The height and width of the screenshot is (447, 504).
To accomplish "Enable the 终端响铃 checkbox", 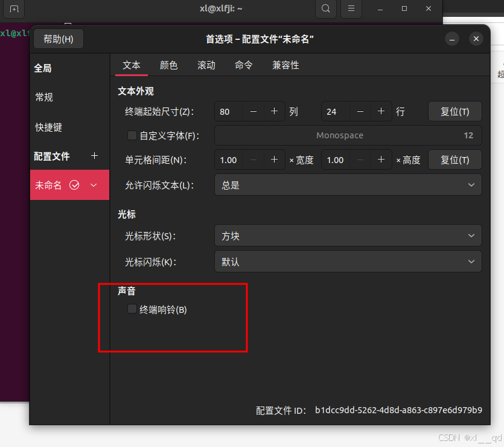I will [132, 309].
